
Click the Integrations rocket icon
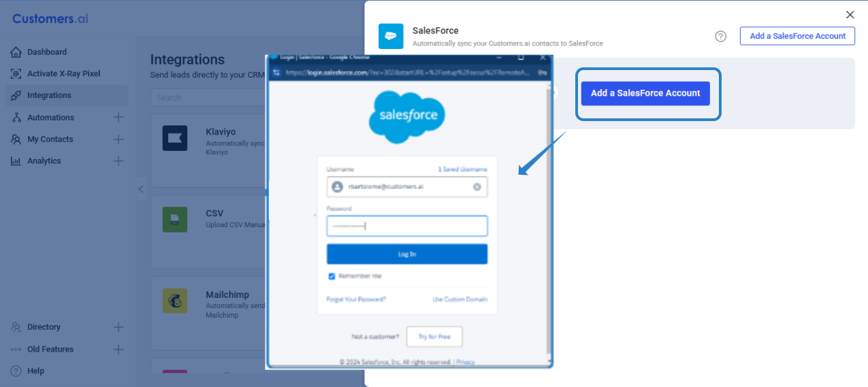pyautogui.click(x=16, y=95)
